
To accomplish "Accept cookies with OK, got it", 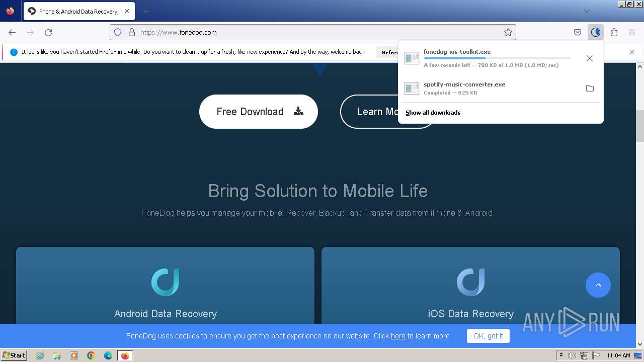I will tap(488, 336).
